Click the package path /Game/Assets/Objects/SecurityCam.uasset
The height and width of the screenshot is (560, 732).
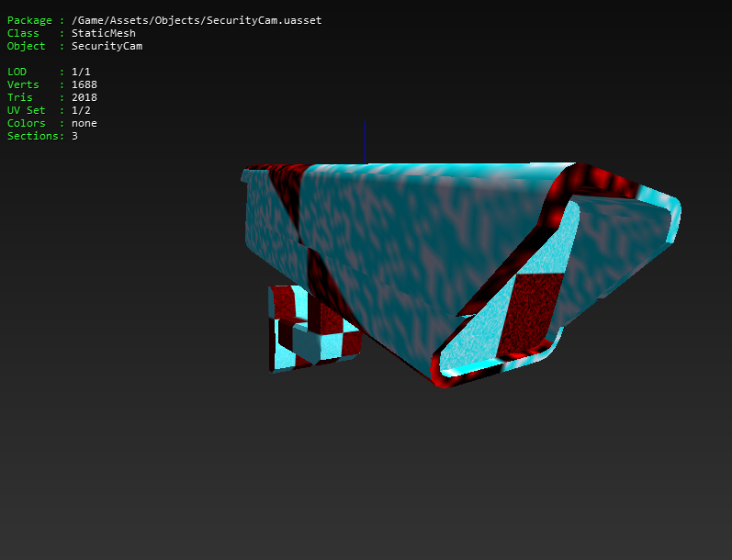click(197, 20)
